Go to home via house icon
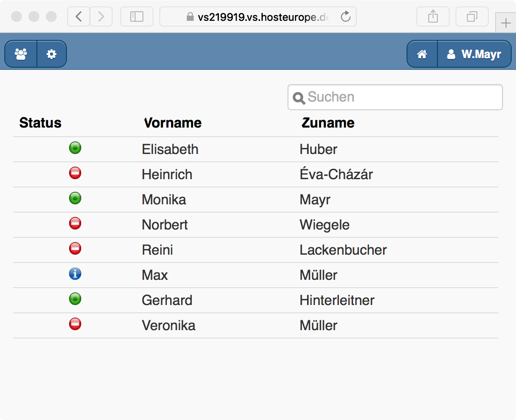Viewport: 516px width, 420px height. (x=422, y=54)
